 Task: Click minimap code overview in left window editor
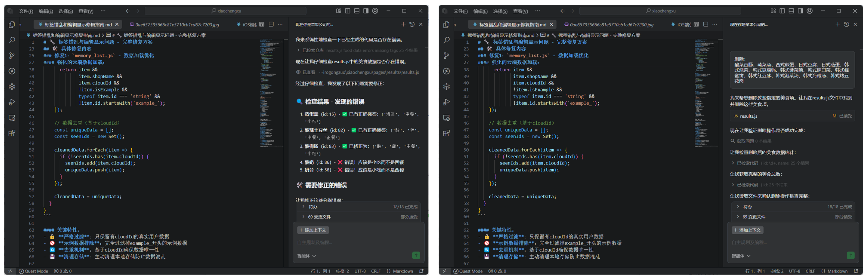[x=271, y=93]
